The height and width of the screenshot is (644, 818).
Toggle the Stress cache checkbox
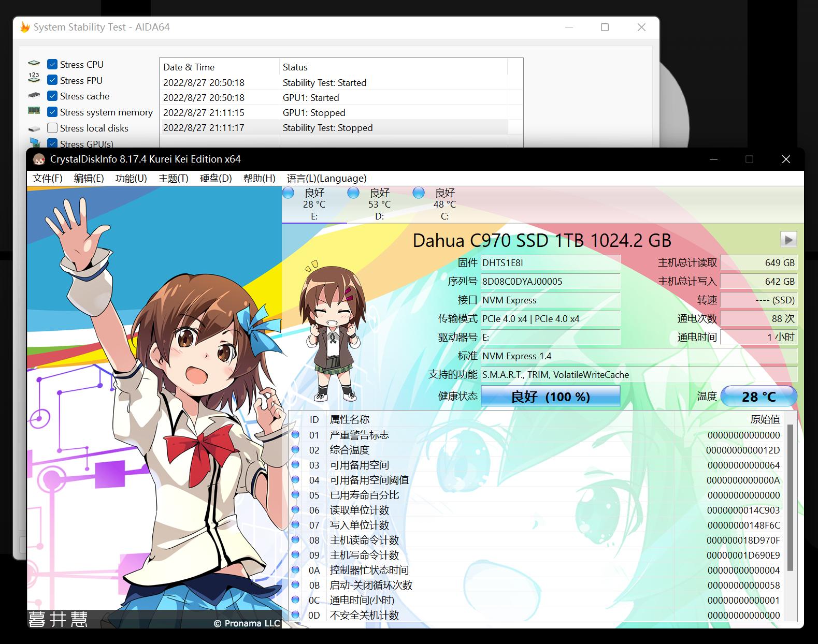[52, 96]
